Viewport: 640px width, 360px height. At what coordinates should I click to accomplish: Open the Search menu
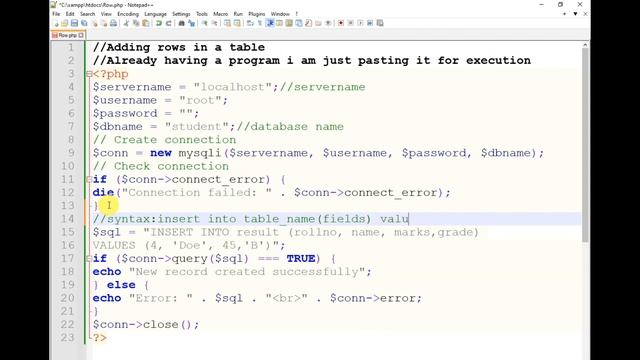87,14
